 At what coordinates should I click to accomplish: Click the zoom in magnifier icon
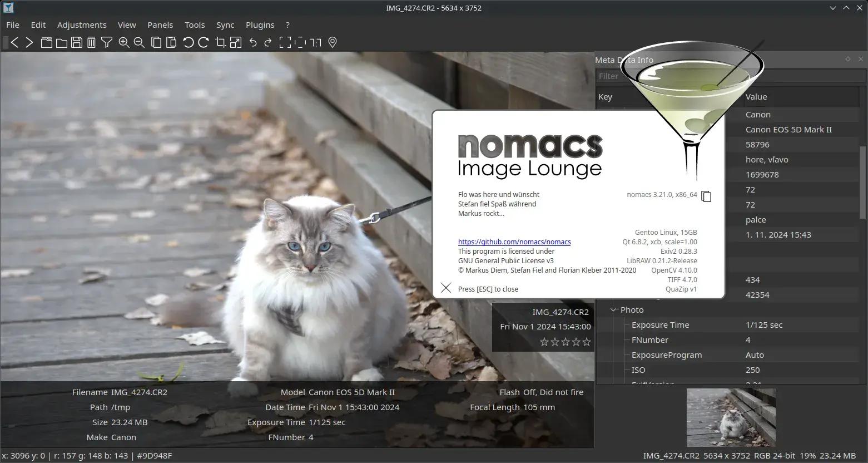[x=124, y=42]
